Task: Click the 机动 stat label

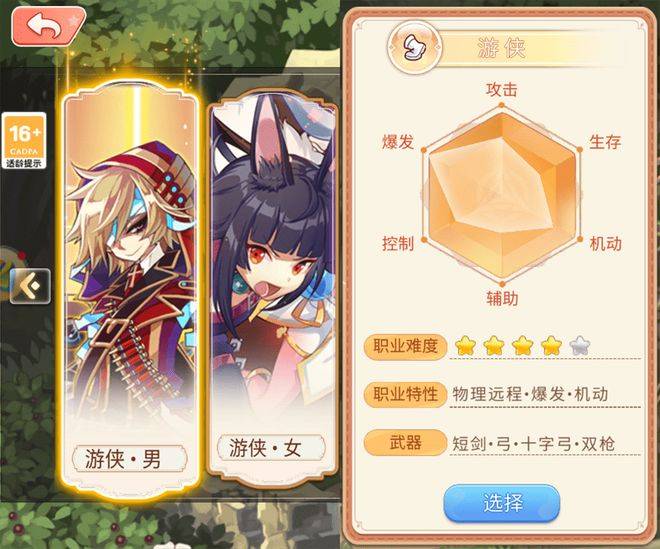Action: tap(606, 243)
